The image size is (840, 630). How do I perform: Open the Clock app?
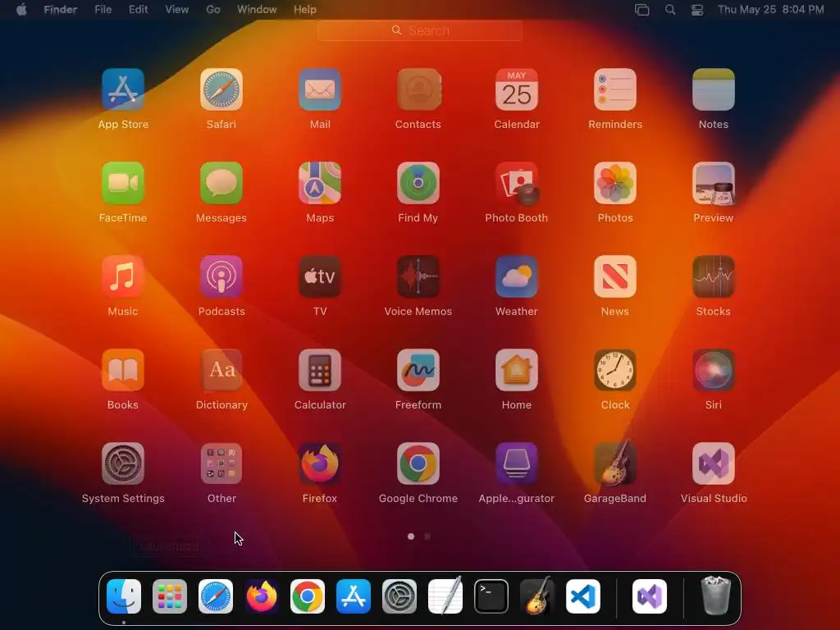point(615,370)
